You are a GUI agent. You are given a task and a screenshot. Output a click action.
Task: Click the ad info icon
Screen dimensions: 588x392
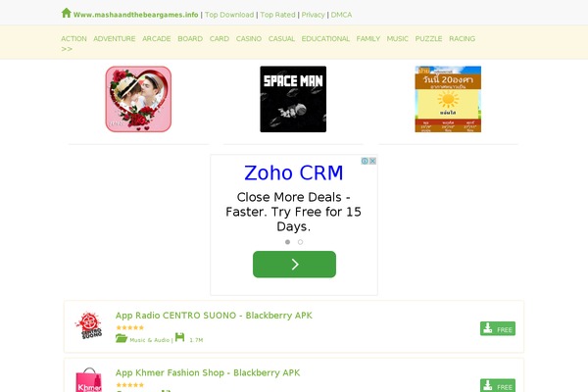[365, 161]
